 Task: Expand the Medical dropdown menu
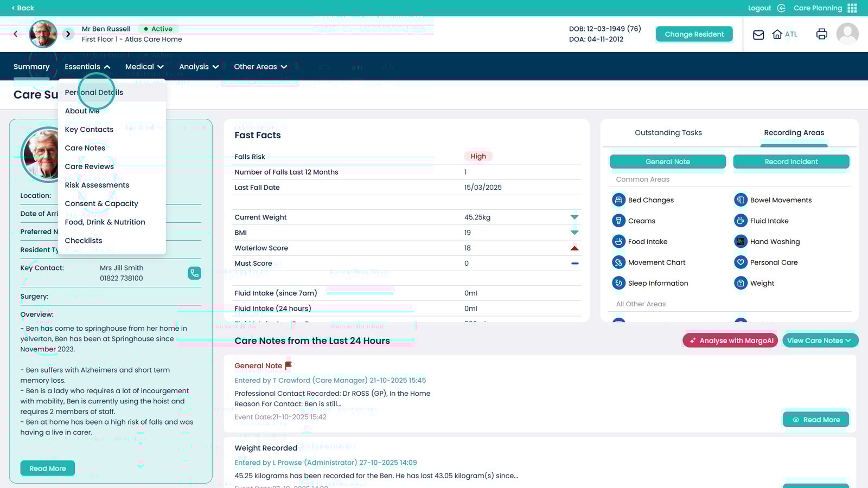(144, 67)
